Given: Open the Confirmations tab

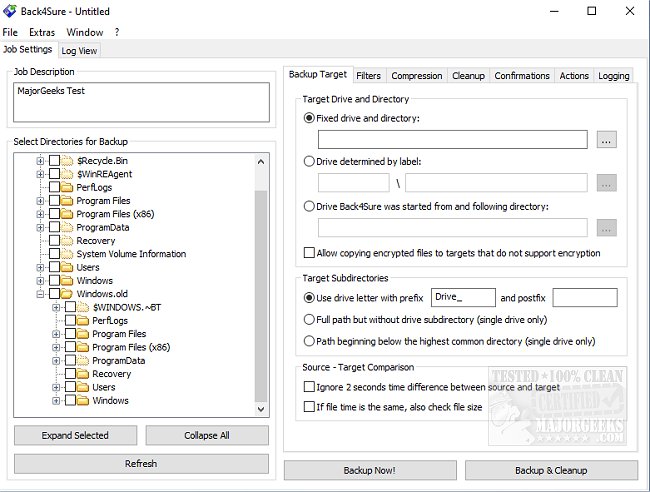Looking at the screenshot, I should [522, 76].
